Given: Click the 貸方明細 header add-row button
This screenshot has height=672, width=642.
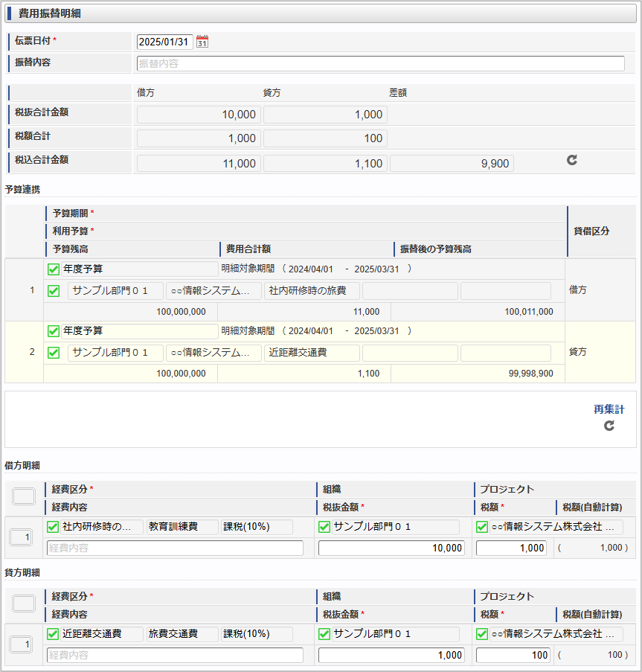Looking at the screenshot, I should point(24,604).
